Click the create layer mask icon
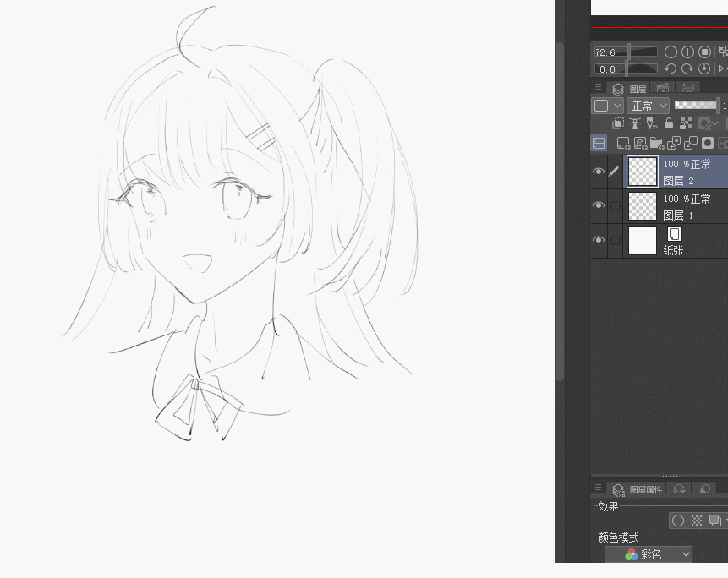 tap(708, 144)
